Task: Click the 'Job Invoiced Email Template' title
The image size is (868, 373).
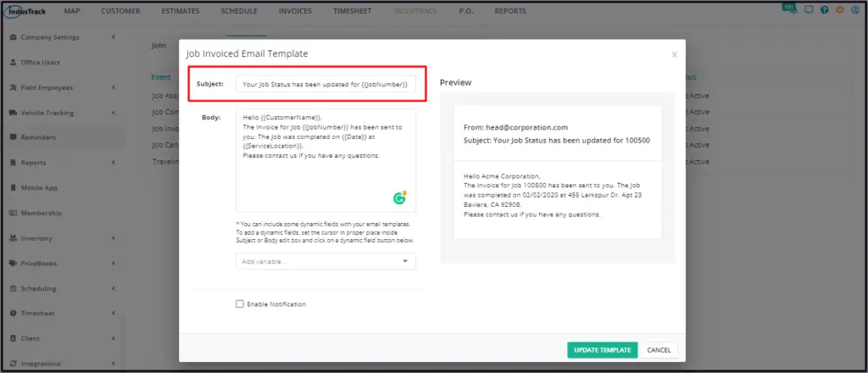Action: (x=247, y=54)
